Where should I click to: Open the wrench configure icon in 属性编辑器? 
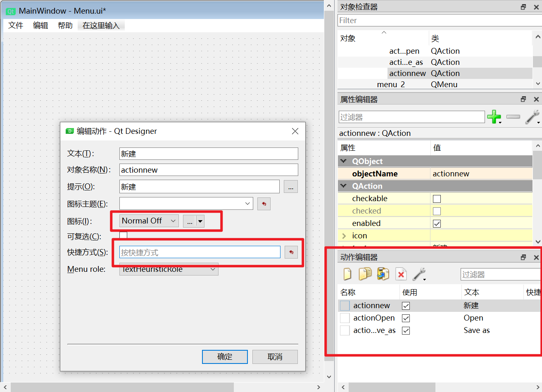point(532,117)
